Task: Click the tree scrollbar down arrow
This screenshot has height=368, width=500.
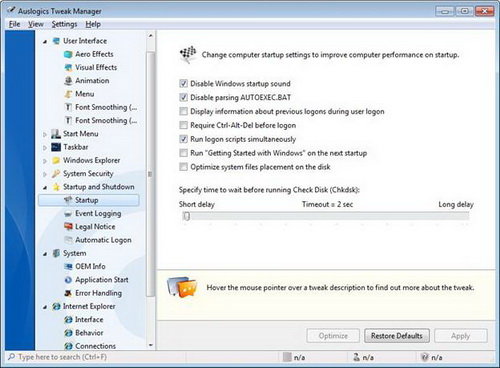Action: tap(150, 345)
